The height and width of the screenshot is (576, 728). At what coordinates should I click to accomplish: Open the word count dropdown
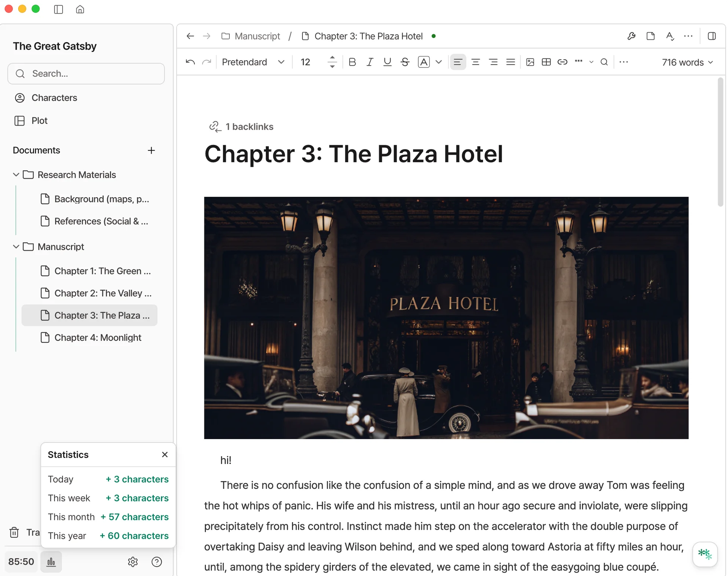pyautogui.click(x=687, y=62)
